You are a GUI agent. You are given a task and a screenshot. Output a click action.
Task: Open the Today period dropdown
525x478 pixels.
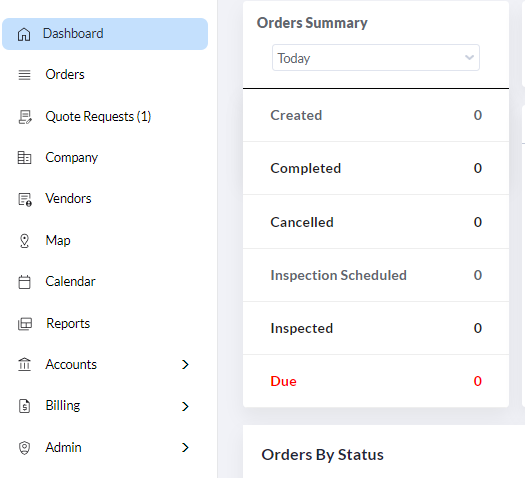tap(376, 58)
